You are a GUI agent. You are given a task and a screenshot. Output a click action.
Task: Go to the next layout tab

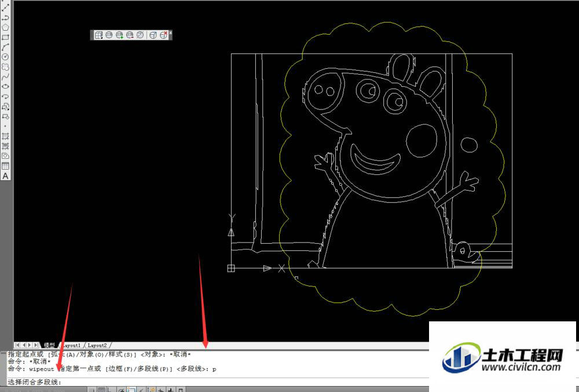click(30, 345)
